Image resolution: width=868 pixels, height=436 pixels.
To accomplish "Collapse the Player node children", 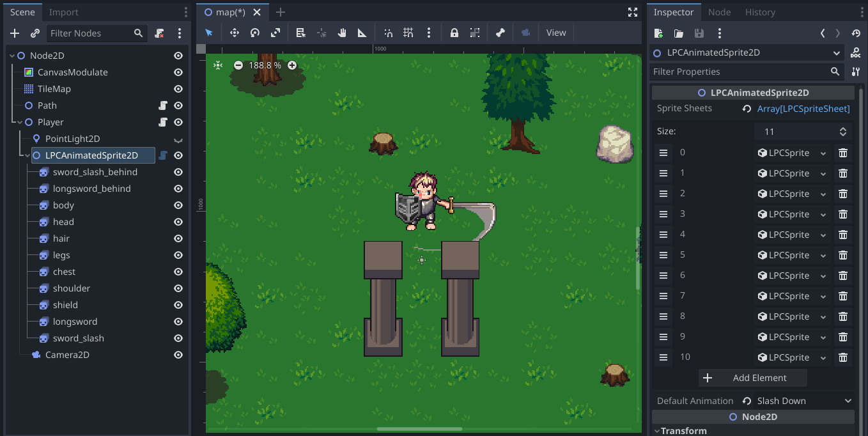I will coord(20,122).
